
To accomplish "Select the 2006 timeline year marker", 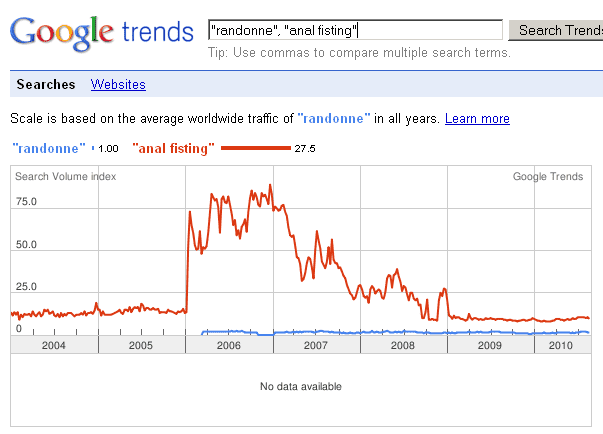I will (229, 345).
